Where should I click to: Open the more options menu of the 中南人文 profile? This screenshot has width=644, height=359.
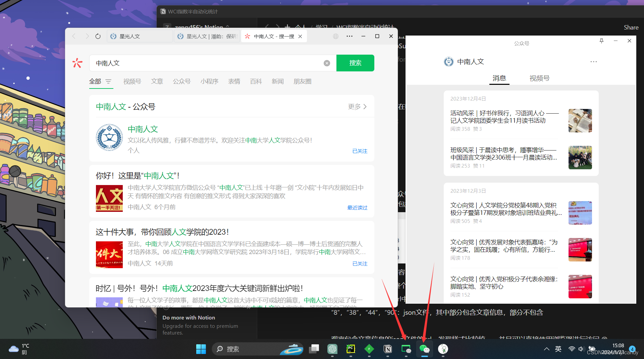[x=594, y=62]
